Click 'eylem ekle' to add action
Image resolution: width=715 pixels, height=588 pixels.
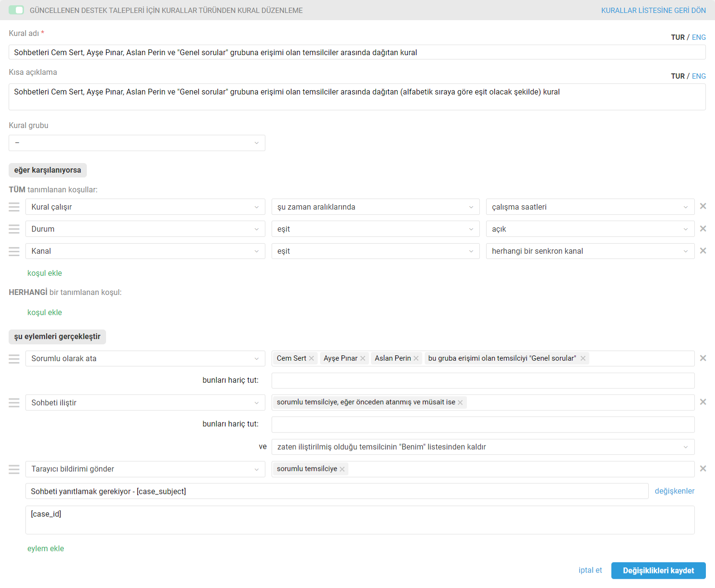46,549
